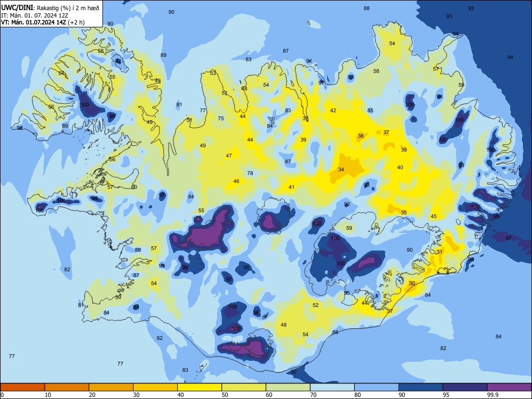
Task: Click the '42' humidity value on map
Action: (x=333, y=110)
